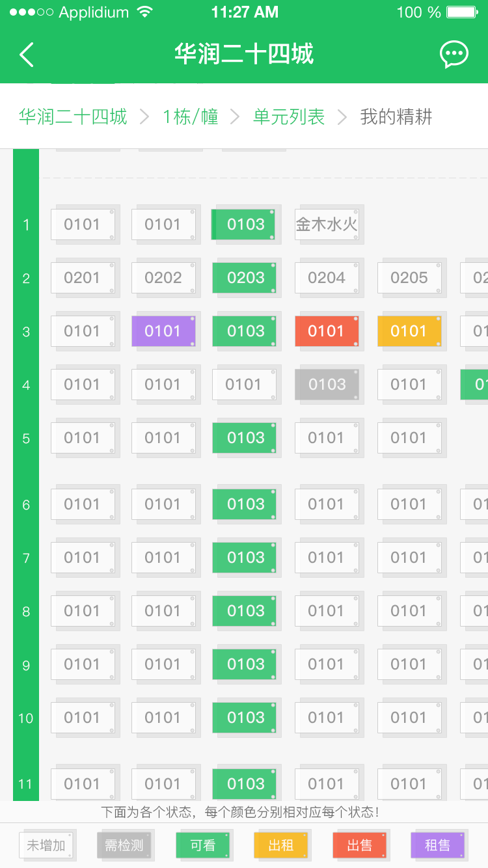Tap the 未增加 status legend
This screenshot has width=488, height=868.
46,845
